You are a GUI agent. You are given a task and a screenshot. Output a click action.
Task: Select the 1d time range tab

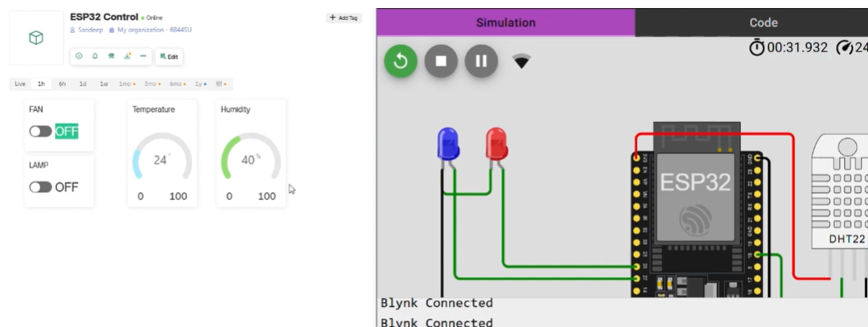pyautogui.click(x=83, y=84)
